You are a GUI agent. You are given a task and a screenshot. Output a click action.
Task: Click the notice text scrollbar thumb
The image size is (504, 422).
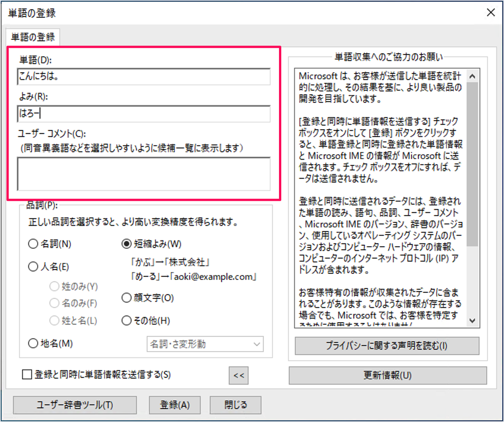[472, 164]
